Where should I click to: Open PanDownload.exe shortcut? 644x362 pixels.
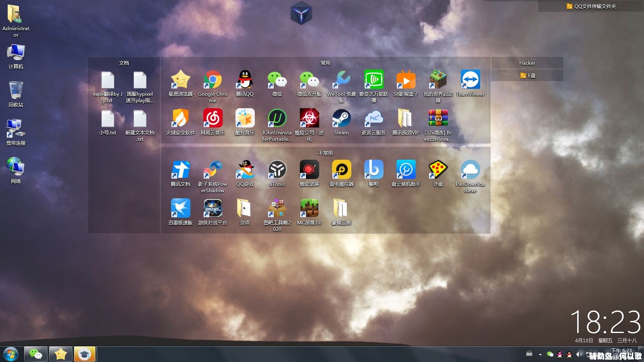pos(470,177)
